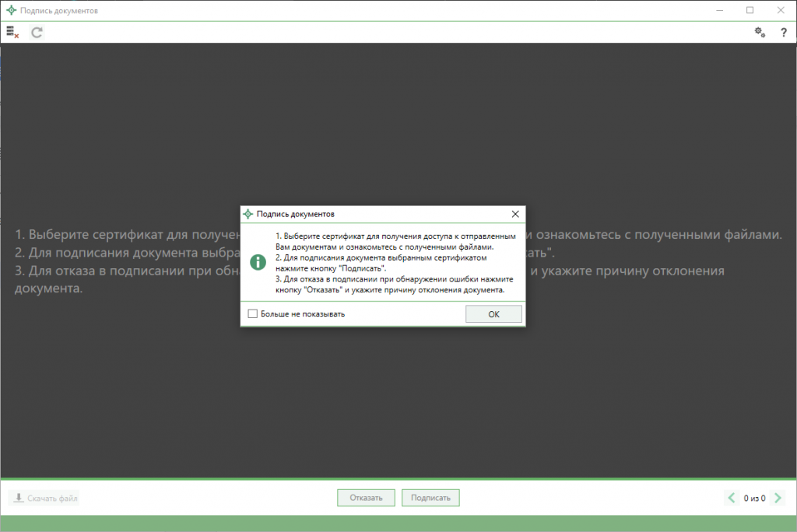Click the app logo in main window title
This screenshot has height=532, width=797.
(x=11, y=10)
